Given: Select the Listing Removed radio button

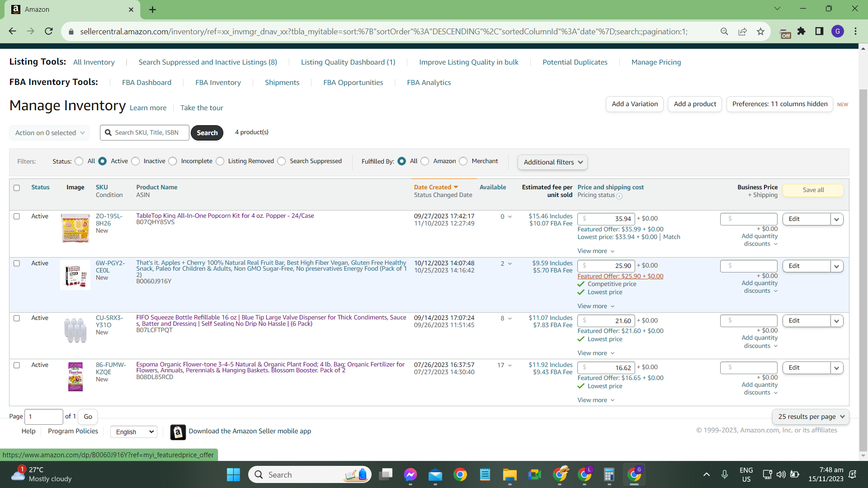Looking at the screenshot, I should [x=220, y=161].
